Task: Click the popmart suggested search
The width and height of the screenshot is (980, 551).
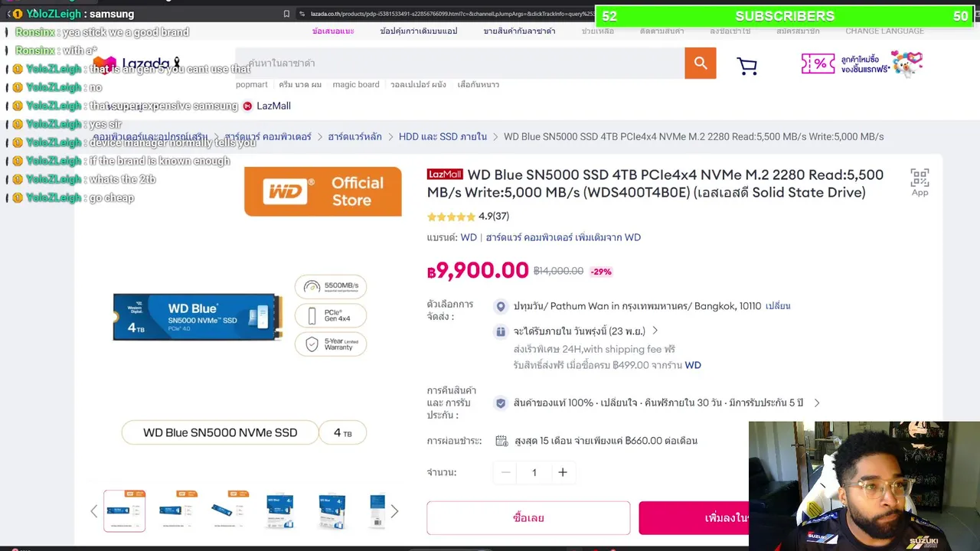Action: click(x=252, y=84)
